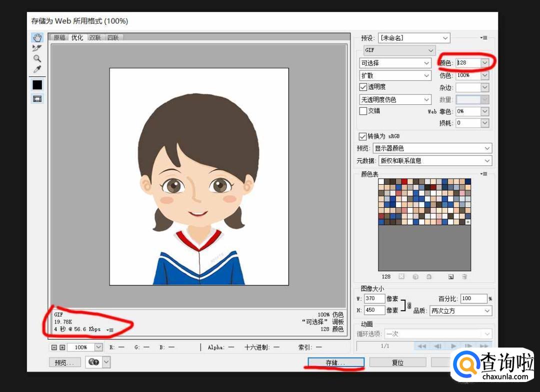Select the Eyedropper tool
The width and height of the screenshot is (540, 392).
[x=37, y=69]
